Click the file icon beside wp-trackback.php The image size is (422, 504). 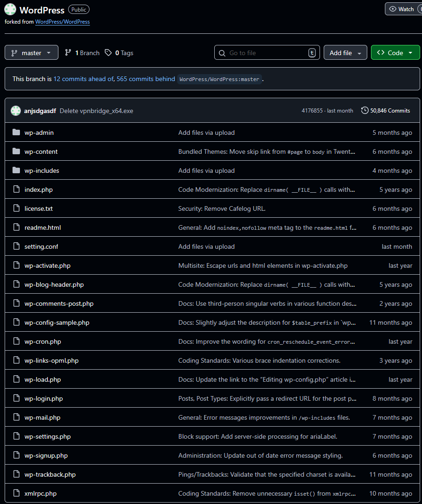16,474
